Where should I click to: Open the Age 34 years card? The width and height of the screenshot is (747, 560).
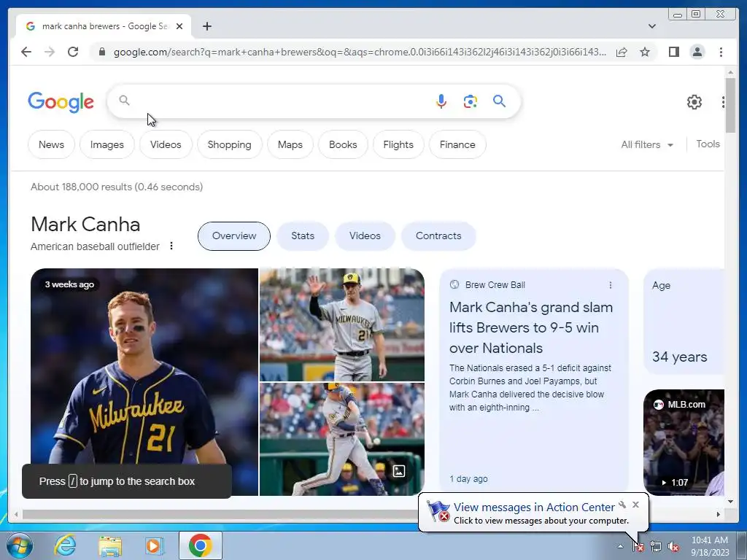(684, 322)
